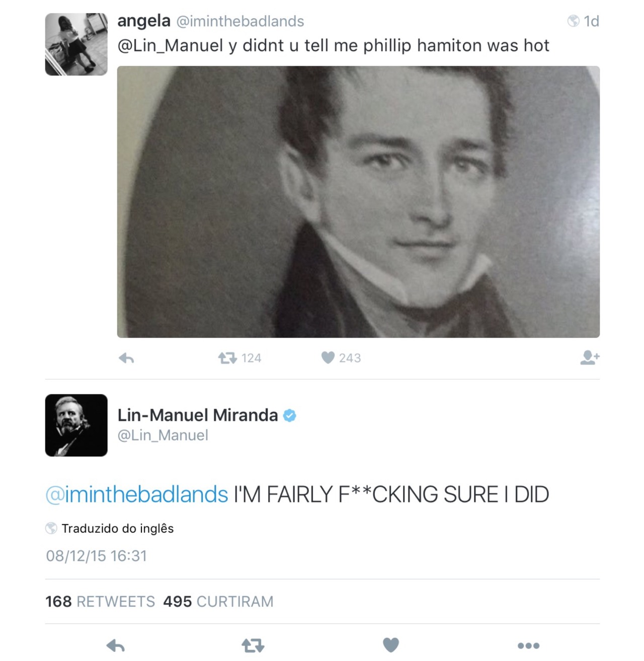The width and height of the screenshot is (644, 661).
Task: Click the blue verified badge next to Lin-Manuel Miranda
Action: [x=290, y=415]
